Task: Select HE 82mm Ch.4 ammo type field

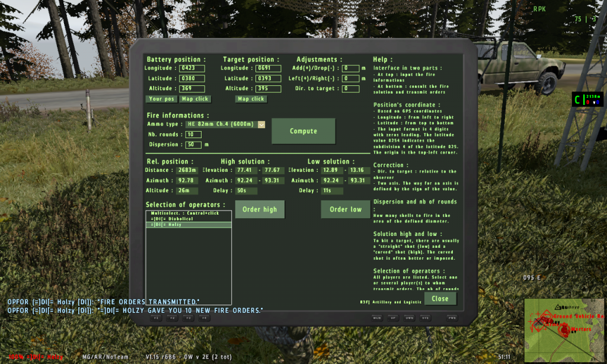Action: pos(222,124)
